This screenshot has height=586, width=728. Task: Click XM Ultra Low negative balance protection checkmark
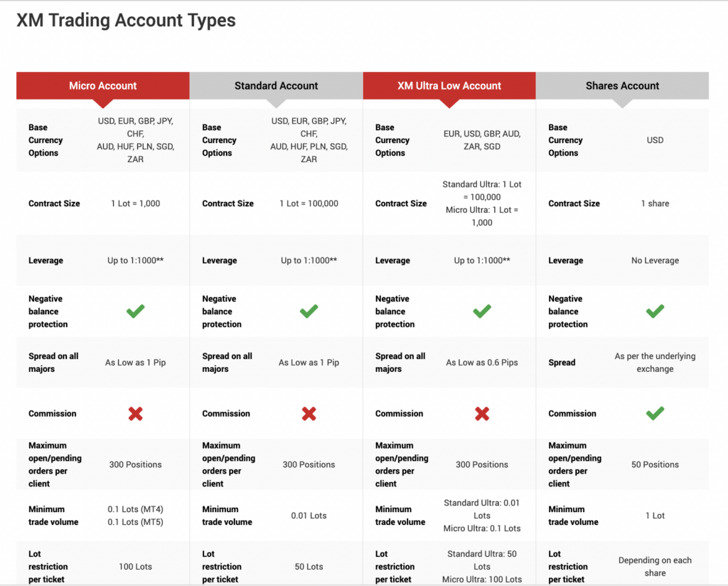pos(482,311)
